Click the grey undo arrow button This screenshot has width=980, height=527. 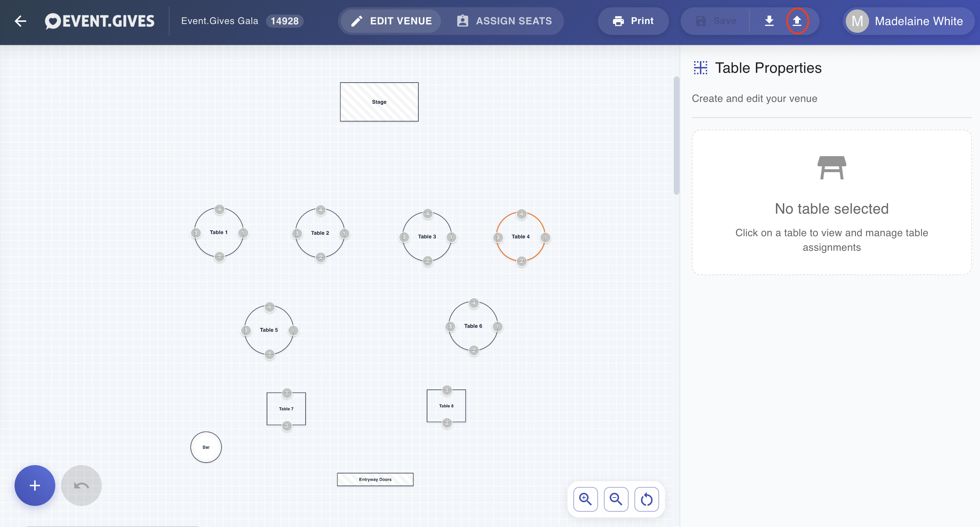point(81,485)
